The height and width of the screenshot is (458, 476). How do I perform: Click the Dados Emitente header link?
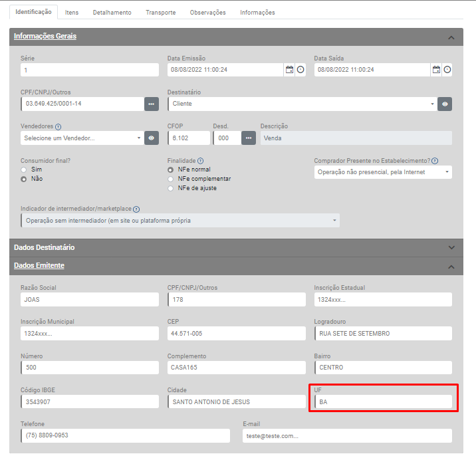tap(39, 266)
